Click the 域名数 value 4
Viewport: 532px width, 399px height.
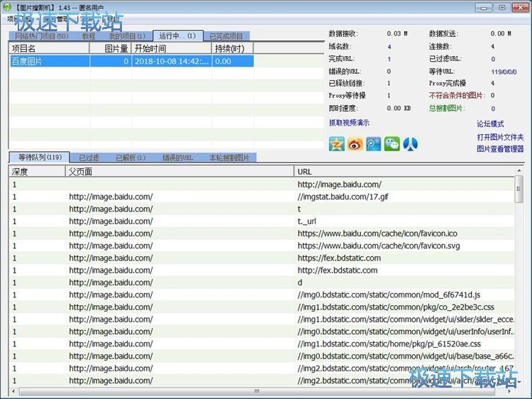tap(389, 47)
